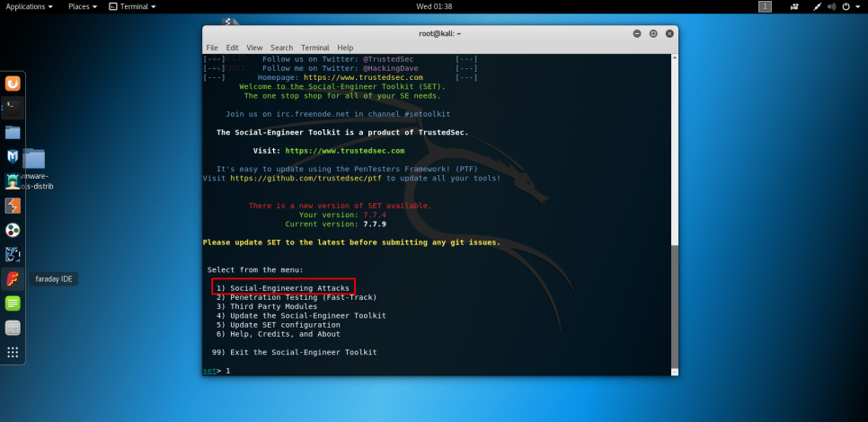Click the #setoolkit channel text
Viewport: 868px width, 422px height.
(428, 114)
